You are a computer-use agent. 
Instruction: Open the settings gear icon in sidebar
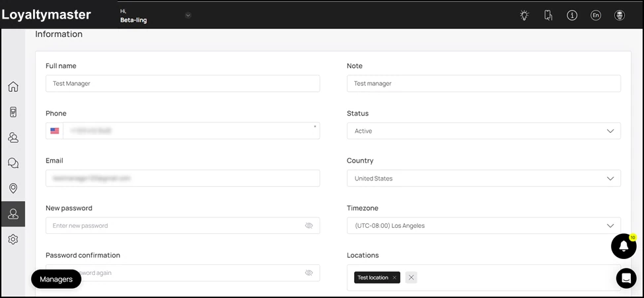[13, 239]
